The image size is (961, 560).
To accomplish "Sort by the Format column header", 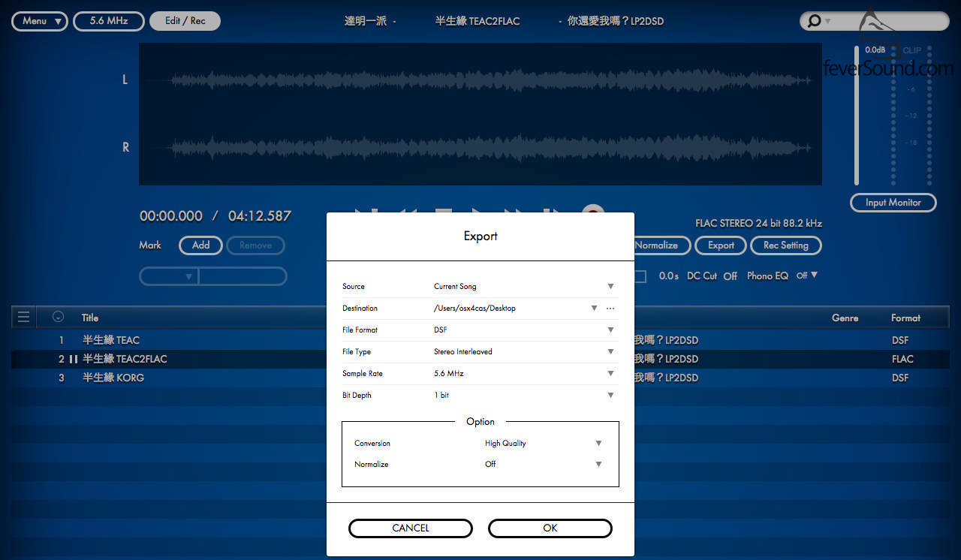I will point(905,318).
